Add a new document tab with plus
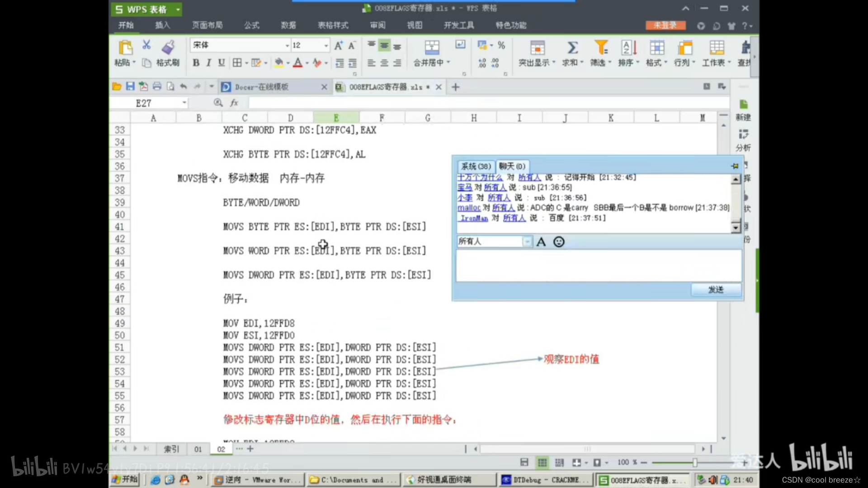The image size is (868, 488). click(456, 87)
